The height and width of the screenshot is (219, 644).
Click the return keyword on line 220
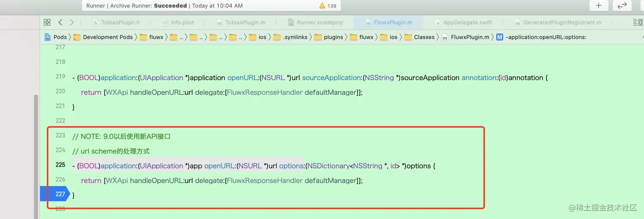point(91,92)
